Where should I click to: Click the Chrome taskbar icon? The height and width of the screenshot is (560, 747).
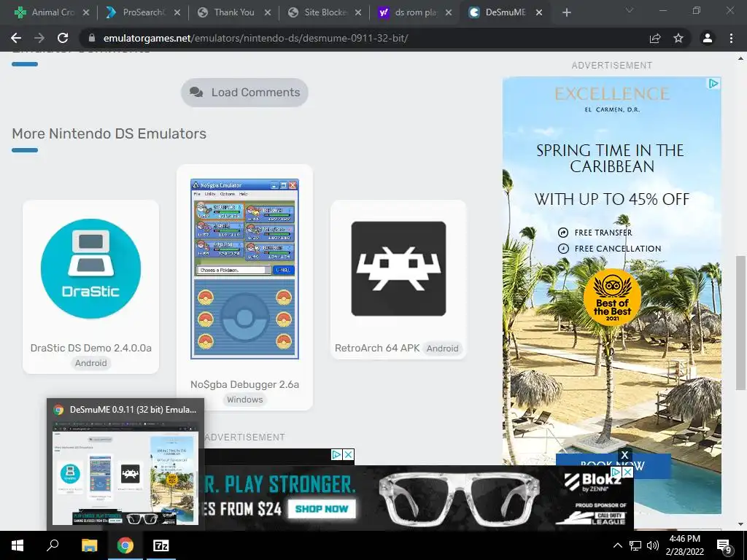point(125,545)
